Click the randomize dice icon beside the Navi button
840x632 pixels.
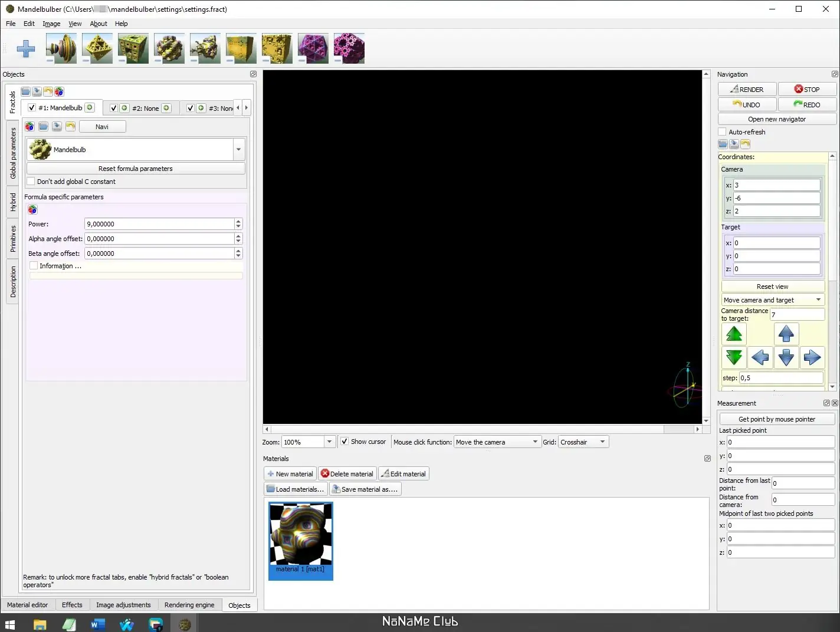[x=29, y=127]
